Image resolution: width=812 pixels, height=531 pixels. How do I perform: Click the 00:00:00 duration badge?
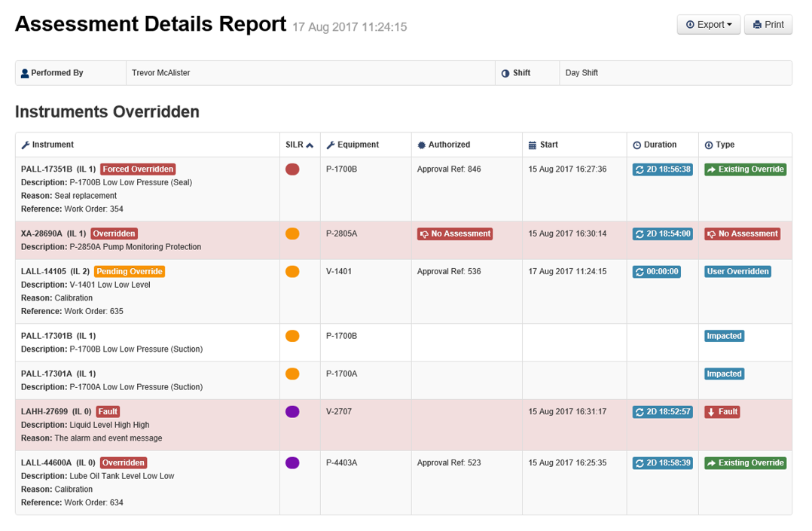coord(657,272)
